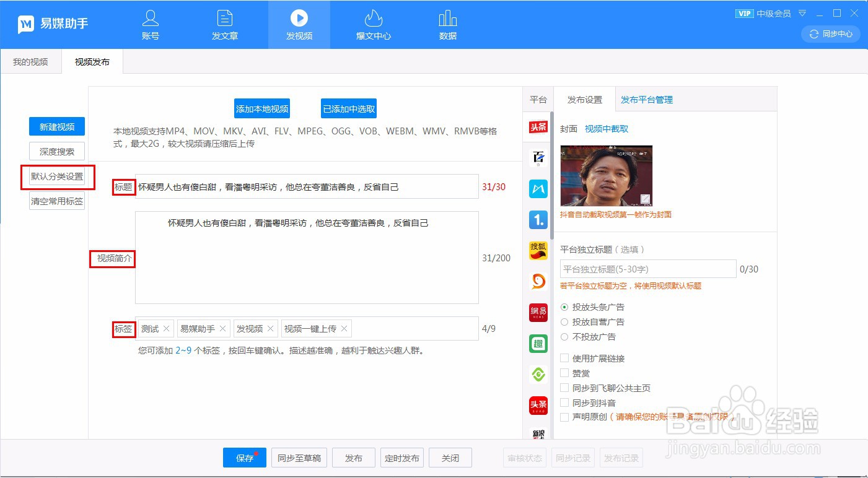This screenshot has height=478, width=868.
Task: Select the 网易号 platform icon
Action: (x=538, y=313)
